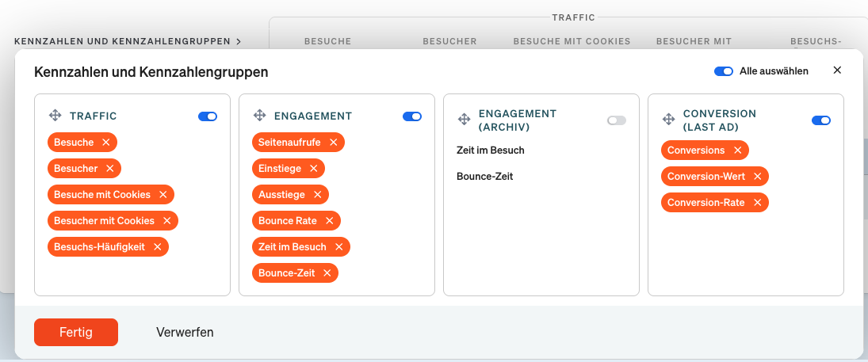Delete the Seitenaufrufe metric chip
This screenshot has width=868, height=362.
[334, 143]
